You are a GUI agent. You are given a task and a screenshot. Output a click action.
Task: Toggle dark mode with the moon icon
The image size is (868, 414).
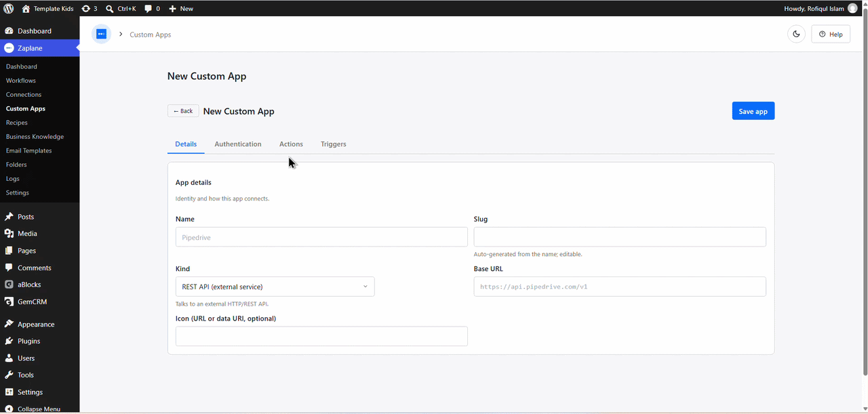(796, 34)
